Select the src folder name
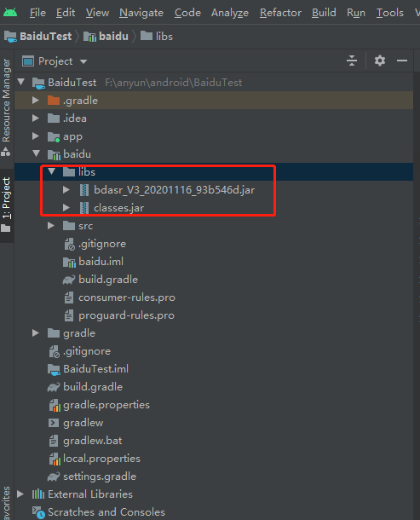The image size is (420, 520). [85, 226]
